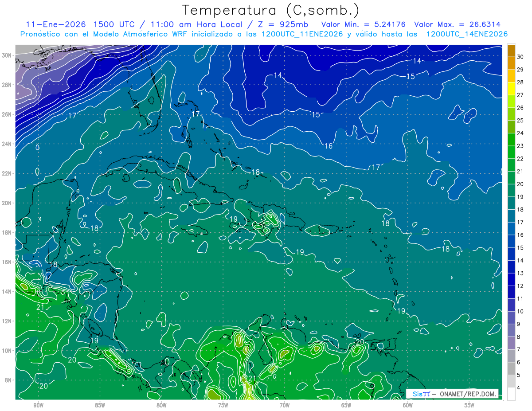Click the '85W' longitude axis label
The image size is (532, 411).
100,405
